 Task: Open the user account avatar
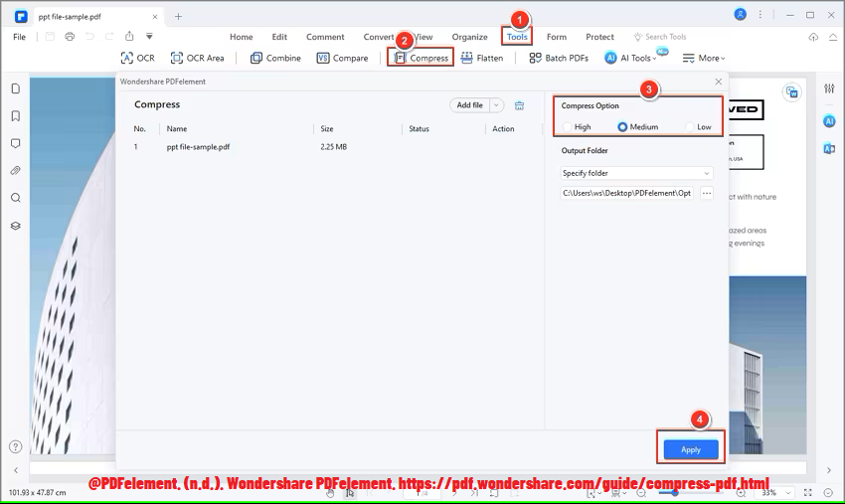click(x=741, y=15)
